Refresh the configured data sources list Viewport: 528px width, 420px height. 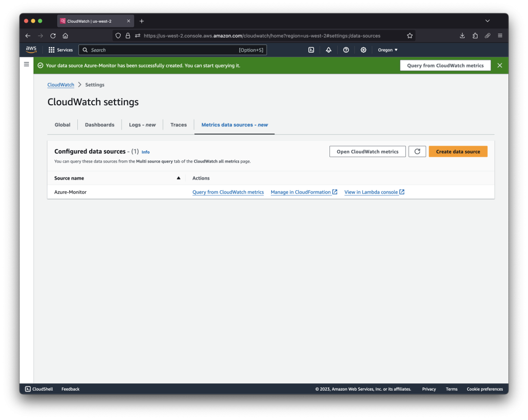click(417, 151)
